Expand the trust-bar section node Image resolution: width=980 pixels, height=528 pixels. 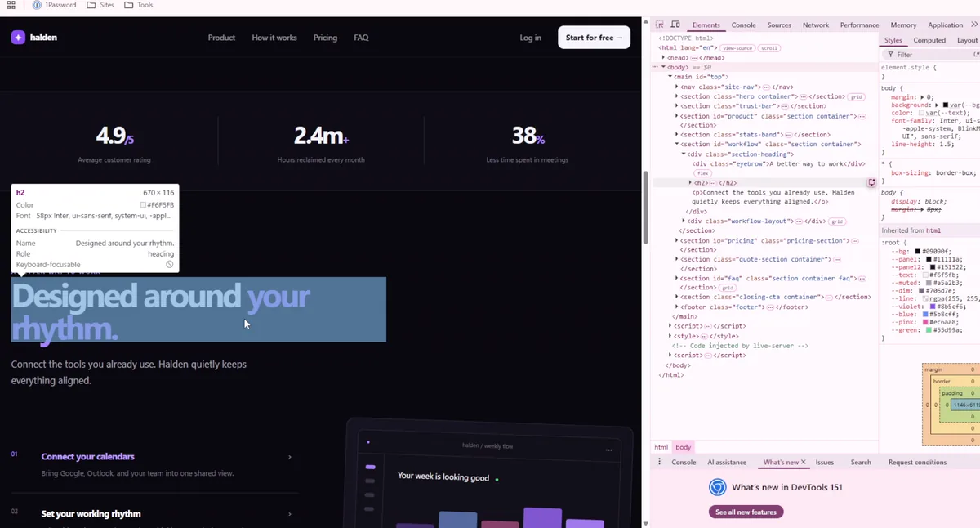point(677,105)
